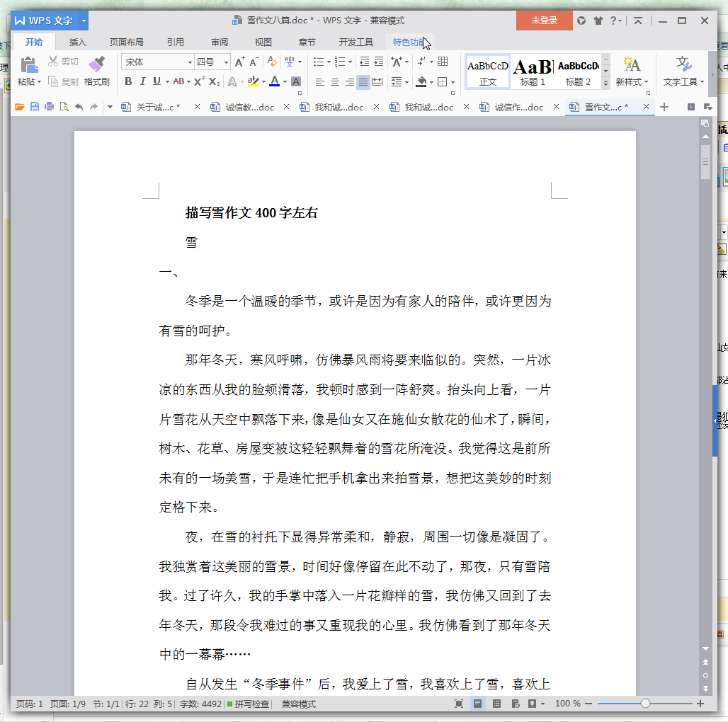Open 诚信教...doc document tab
This screenshot has width=728, height=722.
coord(249,107)
